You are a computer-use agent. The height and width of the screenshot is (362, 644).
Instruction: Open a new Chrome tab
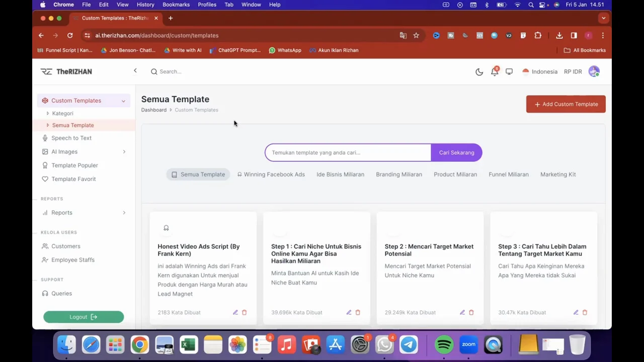click(x=171, y=18)
